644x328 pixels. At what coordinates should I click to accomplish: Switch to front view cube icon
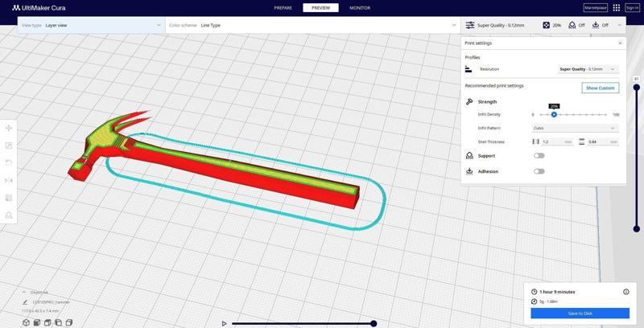click(36, 322)
